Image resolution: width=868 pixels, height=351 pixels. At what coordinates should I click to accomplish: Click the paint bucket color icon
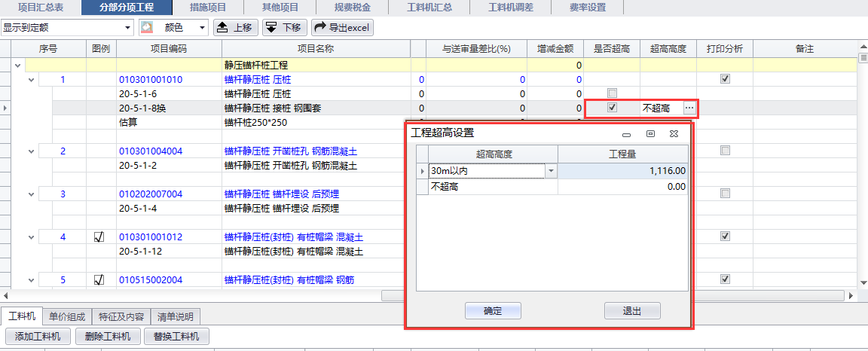coord(147,28)
